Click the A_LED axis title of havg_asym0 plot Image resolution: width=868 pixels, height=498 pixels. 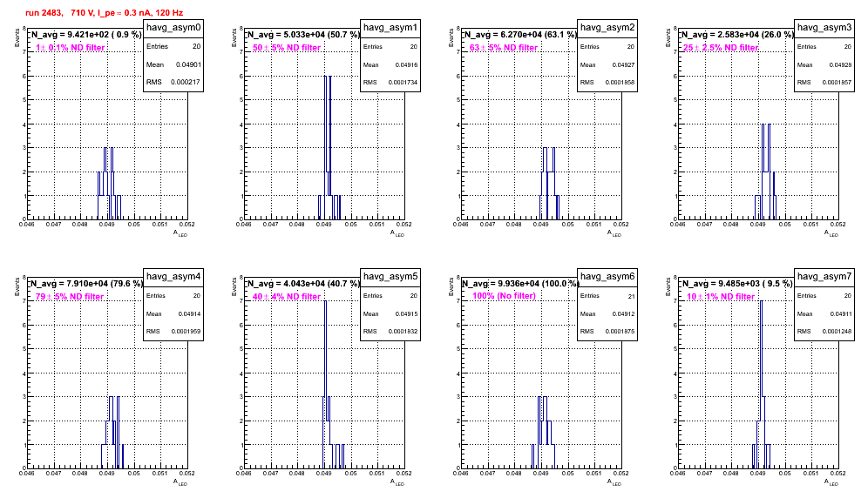180,233
